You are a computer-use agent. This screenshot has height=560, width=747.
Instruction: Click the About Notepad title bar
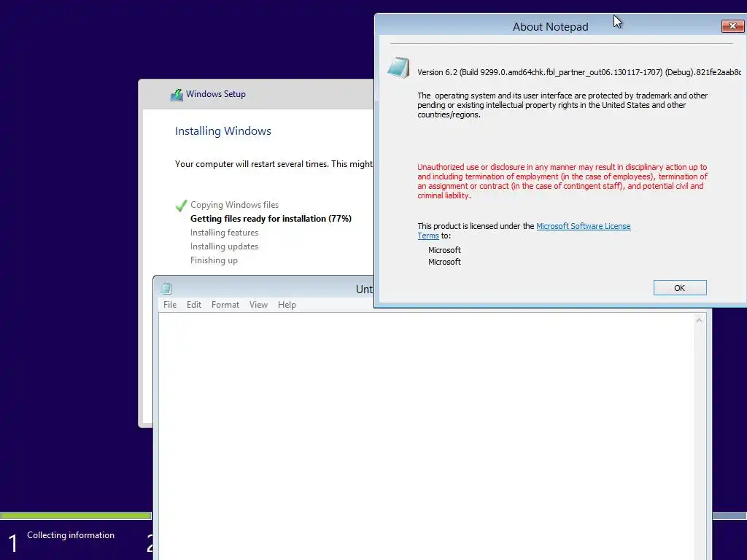click(x=550, y=27)
